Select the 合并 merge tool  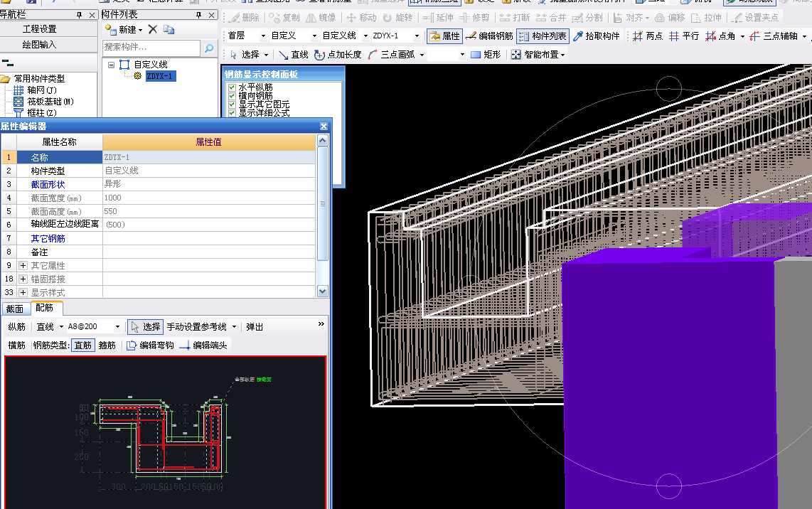click(551, 18)
